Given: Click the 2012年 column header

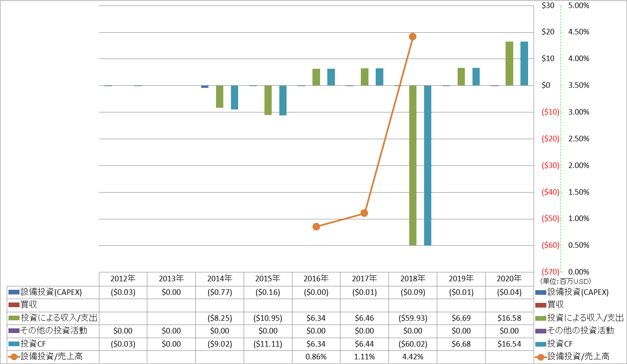Looking at the screenshot, I should coord(123,279).
